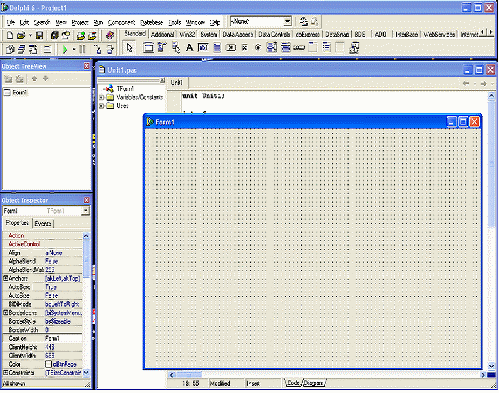The height and width of the screenshot is (393, 499).
Task: Select the Memo component icon
Action: point(217,48)
